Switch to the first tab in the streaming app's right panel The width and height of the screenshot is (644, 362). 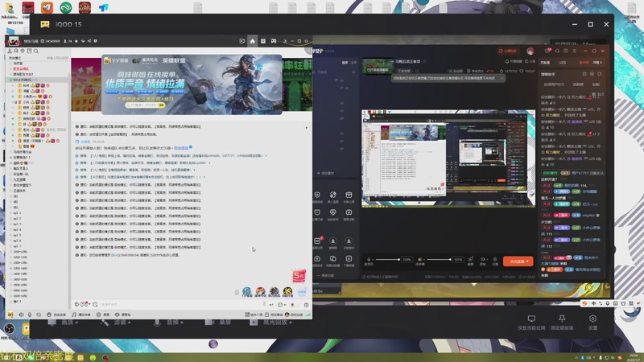pos(545,63)
